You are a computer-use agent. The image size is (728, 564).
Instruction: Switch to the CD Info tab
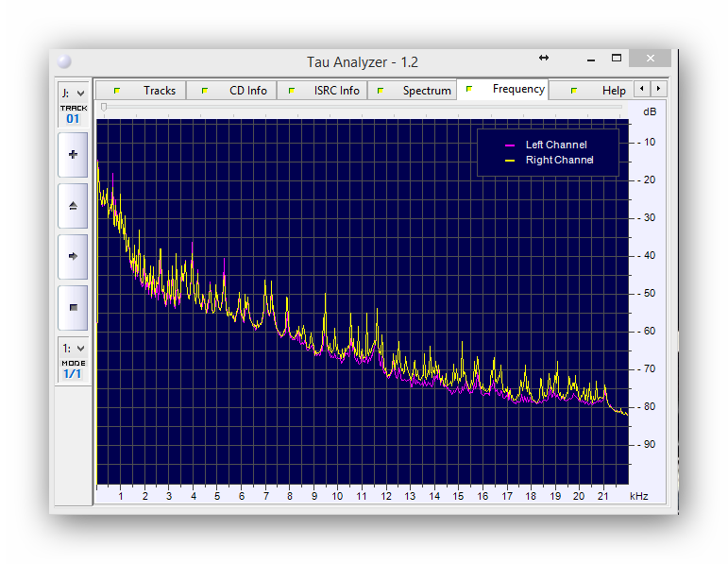click(232, 90)
